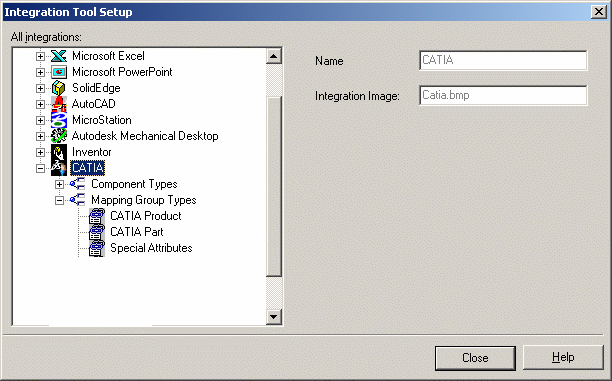Collapse the Mapping Group Types node
Viewport: 612px width, 381px height.
coord(59,200)
